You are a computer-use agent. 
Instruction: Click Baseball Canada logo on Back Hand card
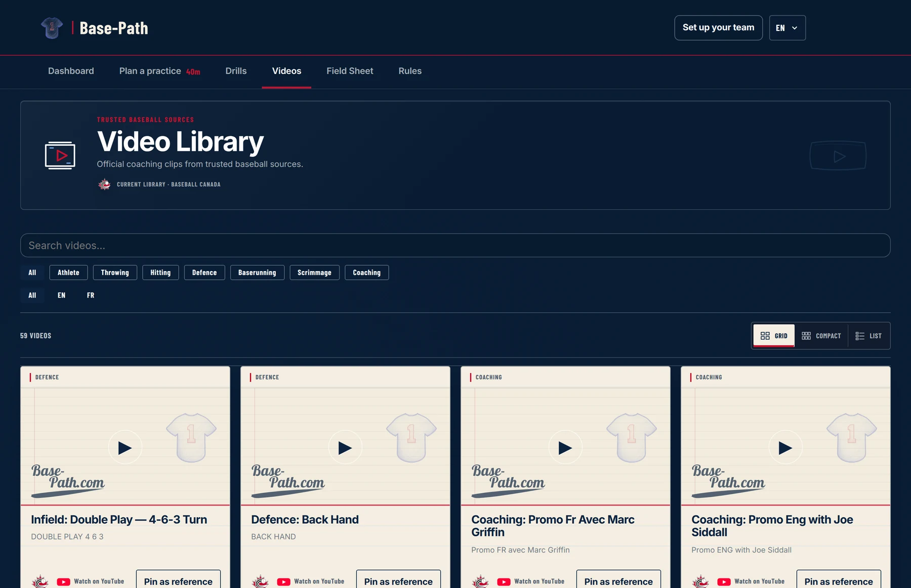pyautogui.click(x=261, y=581)
